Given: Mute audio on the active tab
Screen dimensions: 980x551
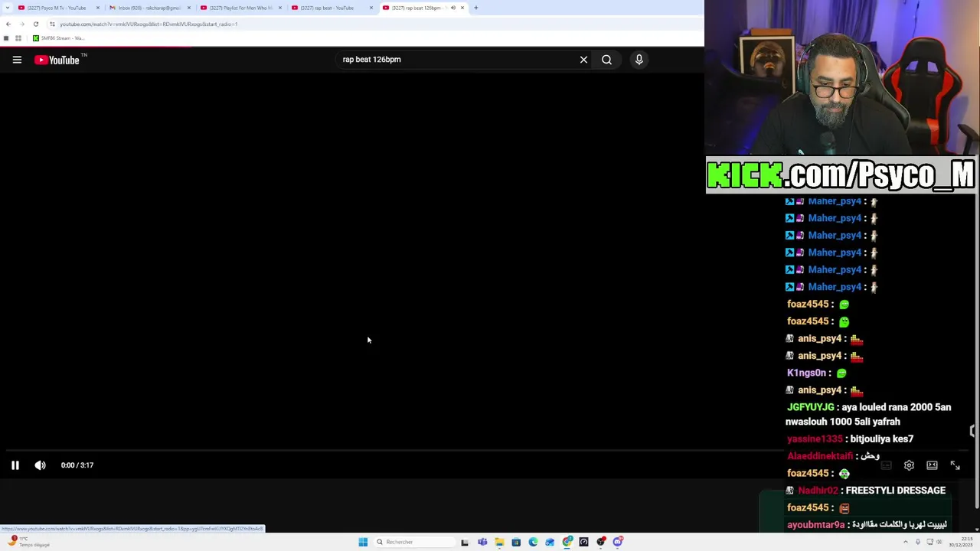Looking at the screenshot, I should pos(452,8).
